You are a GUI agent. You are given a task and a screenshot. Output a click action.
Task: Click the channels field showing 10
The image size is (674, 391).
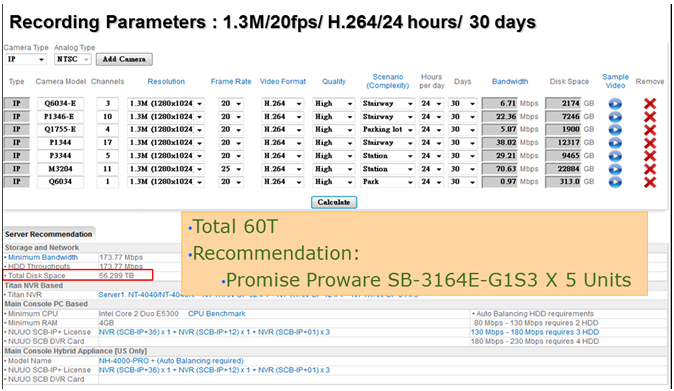[x=107, y=116]
